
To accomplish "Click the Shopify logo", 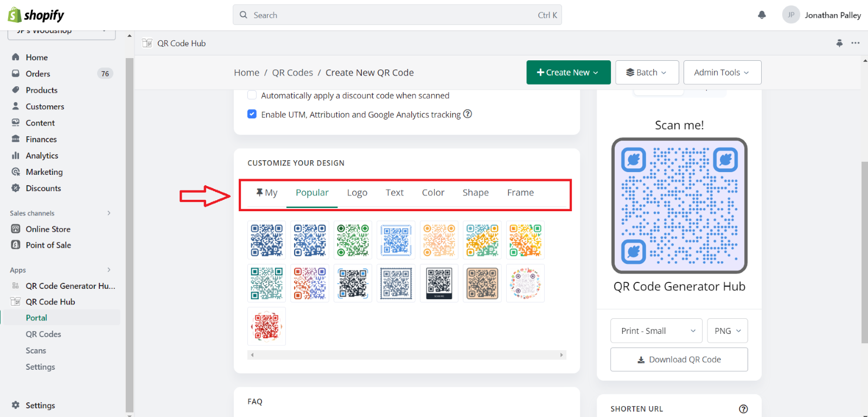I will pyautogui.click(x=36, y=15).
